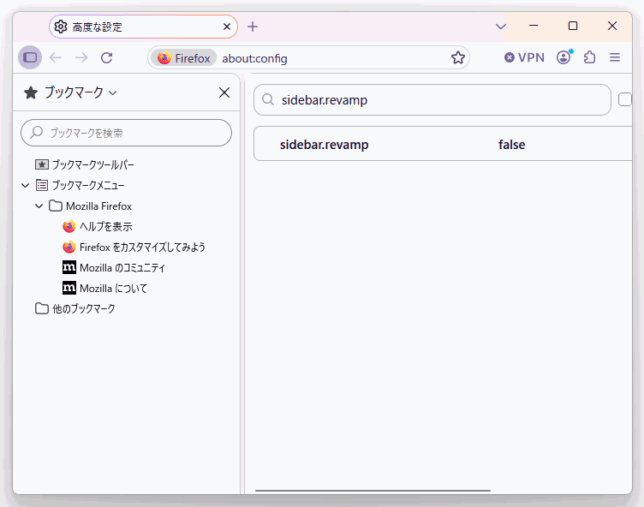Open Mozilla のコミュニティ bookmark
This screenshot has width=644, height=507.
point(114,267)
